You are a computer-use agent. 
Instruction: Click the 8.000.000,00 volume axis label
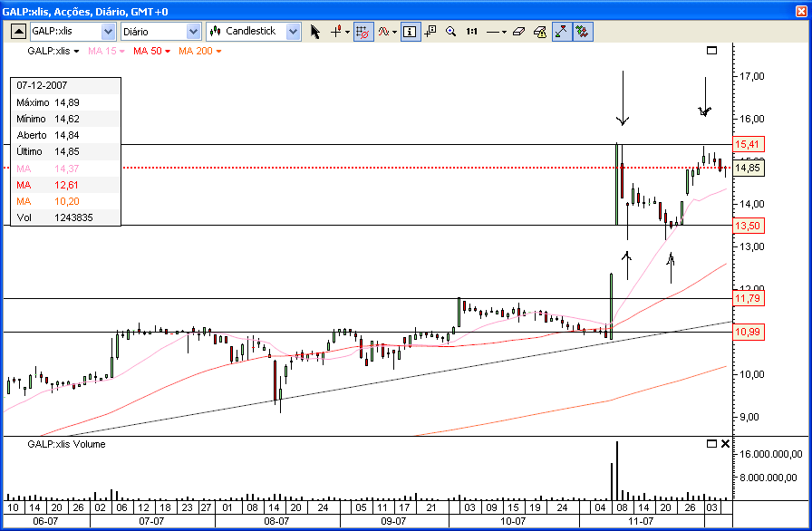click(x=768, y=478)
